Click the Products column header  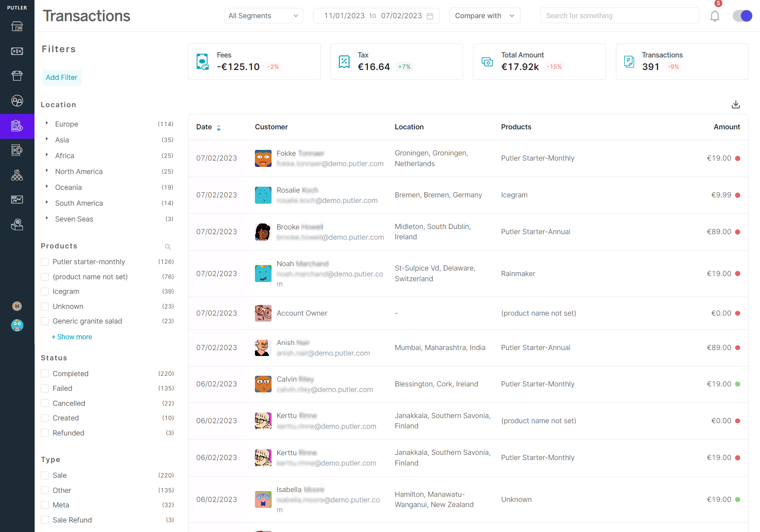(516, 127)
